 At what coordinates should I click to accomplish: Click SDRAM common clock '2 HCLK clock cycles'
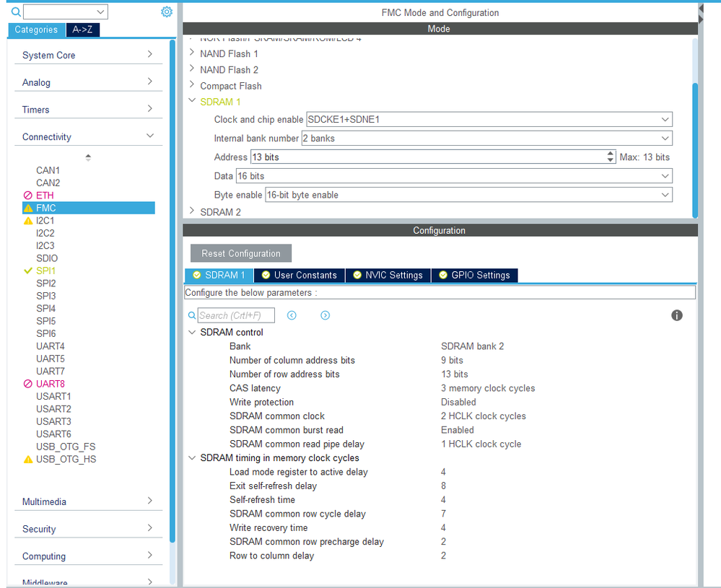(484, 416)
